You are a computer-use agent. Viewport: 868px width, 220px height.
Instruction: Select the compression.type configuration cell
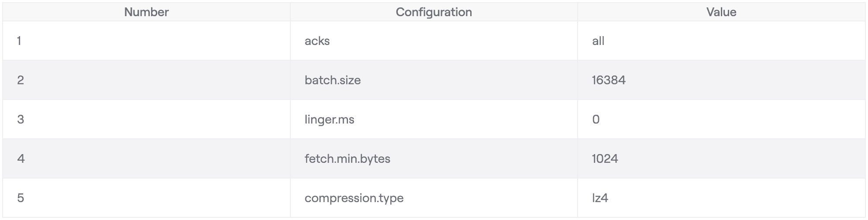[x=354, y=198]
